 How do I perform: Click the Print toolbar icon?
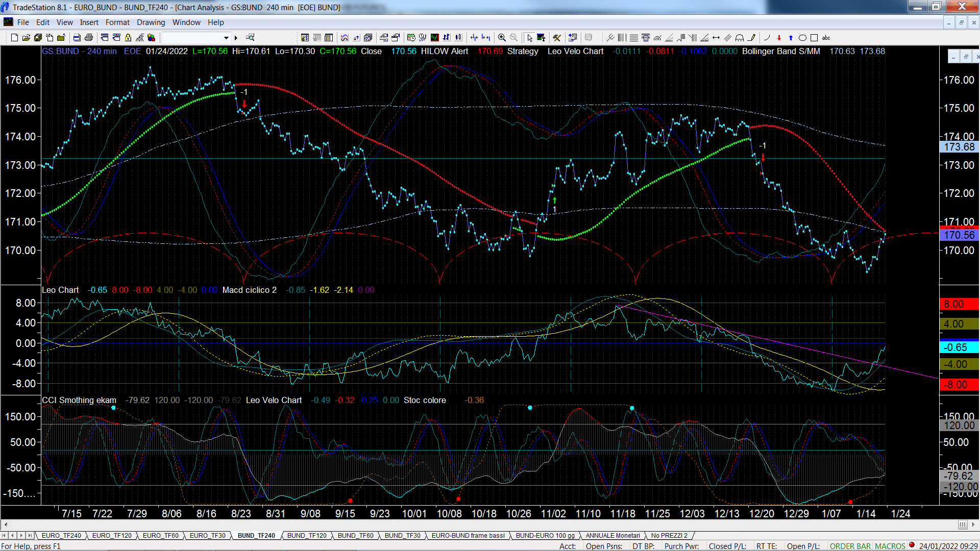coord(89,38)
